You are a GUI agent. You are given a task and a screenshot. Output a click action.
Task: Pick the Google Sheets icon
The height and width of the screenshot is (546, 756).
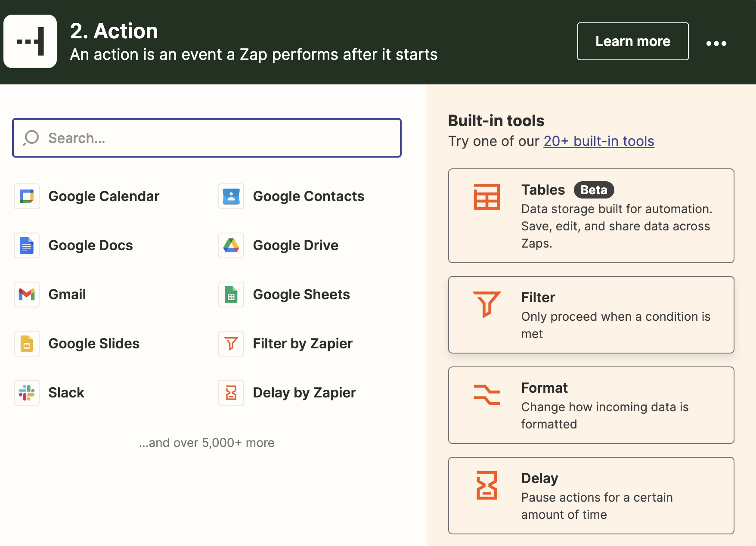[x=231, y=295]
